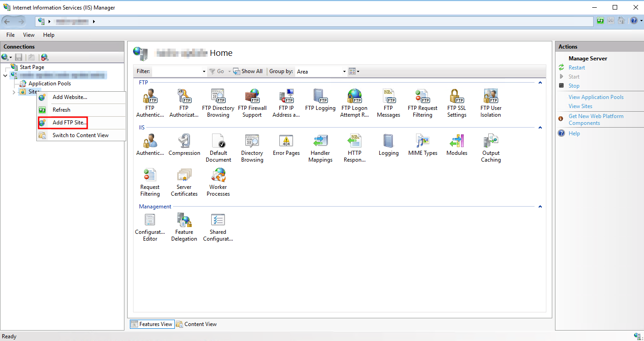Screen dimensions: 644x341
Task: Collapse the FTP group section
Action: 540,83
